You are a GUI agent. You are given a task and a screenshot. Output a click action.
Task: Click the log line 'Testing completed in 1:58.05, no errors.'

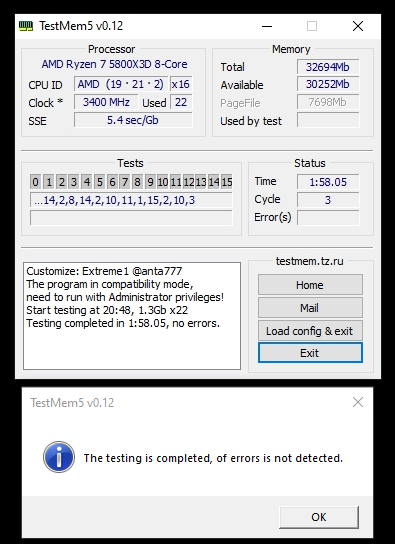[123, 323]
